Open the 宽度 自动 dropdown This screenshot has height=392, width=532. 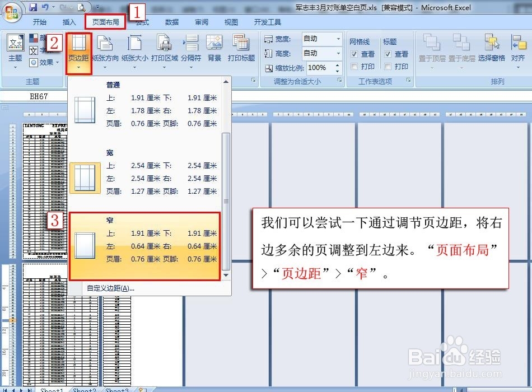tap(338, 39)
